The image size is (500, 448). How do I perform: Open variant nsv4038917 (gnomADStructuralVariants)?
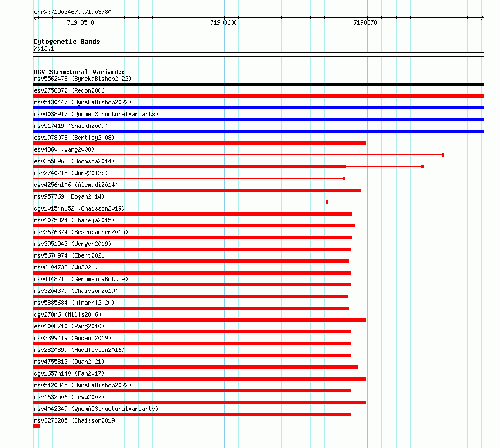point(96,114)
